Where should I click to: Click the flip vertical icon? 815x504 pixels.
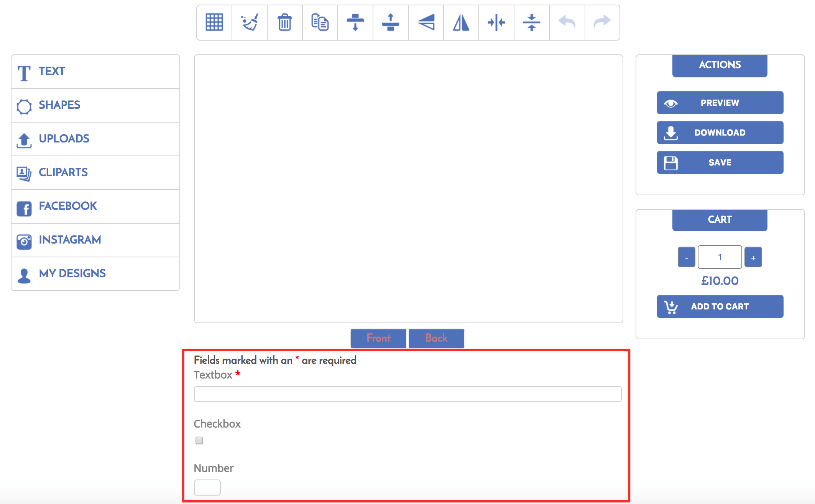tap(426, 22)
